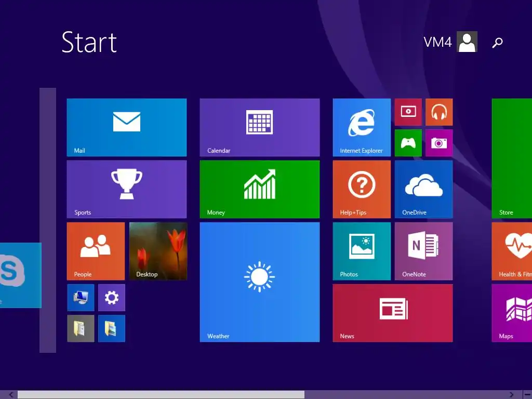This screenshot has width=532, height=399.
Task: Open the Photos tile
Action: point(362,251)
